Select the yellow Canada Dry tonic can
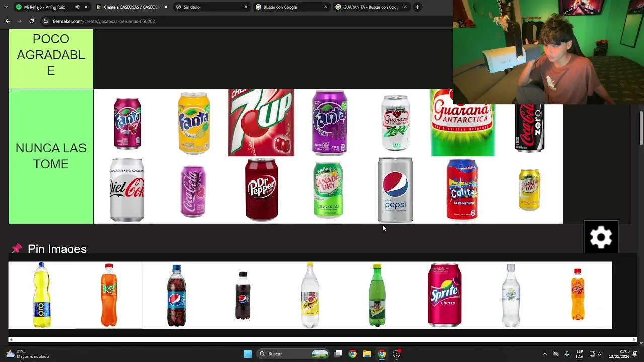 pos(529,190)
